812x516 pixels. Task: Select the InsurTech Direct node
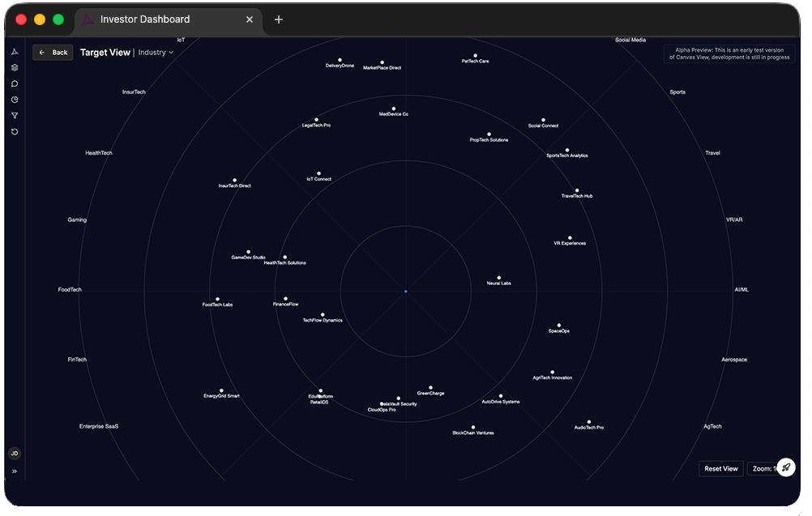pos(234,180)
